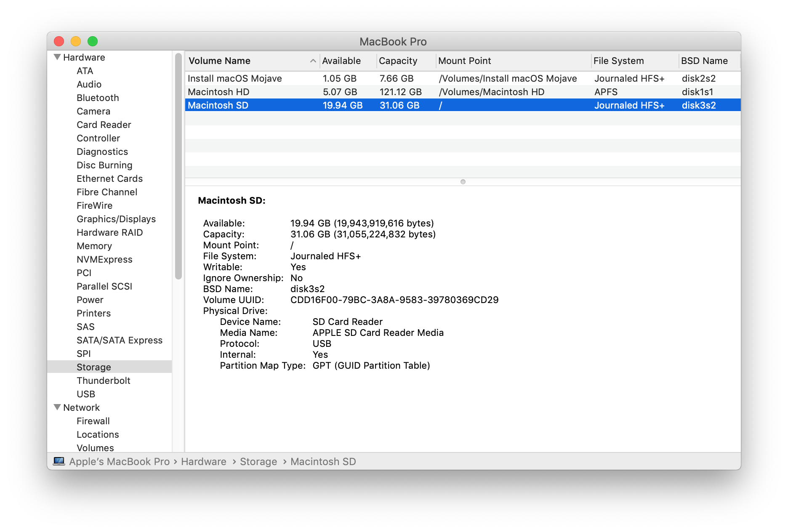Click the sidebar vertical scrollbar
Viewport: 788px width, 532px height.
tap(178, 166)
